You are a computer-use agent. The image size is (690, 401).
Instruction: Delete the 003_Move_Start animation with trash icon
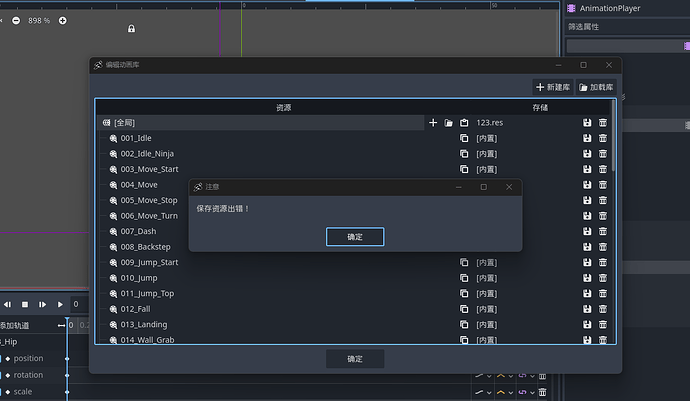click(603, 169)
